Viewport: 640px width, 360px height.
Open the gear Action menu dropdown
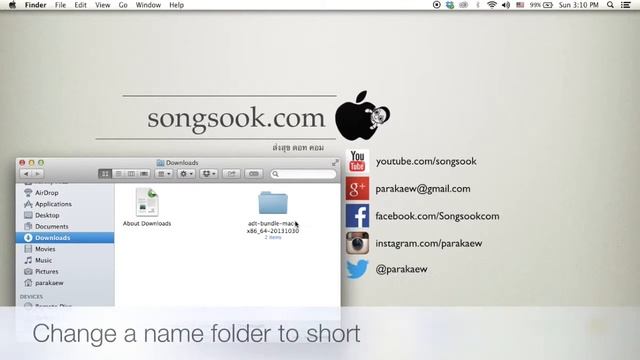(x=186, y=174)
